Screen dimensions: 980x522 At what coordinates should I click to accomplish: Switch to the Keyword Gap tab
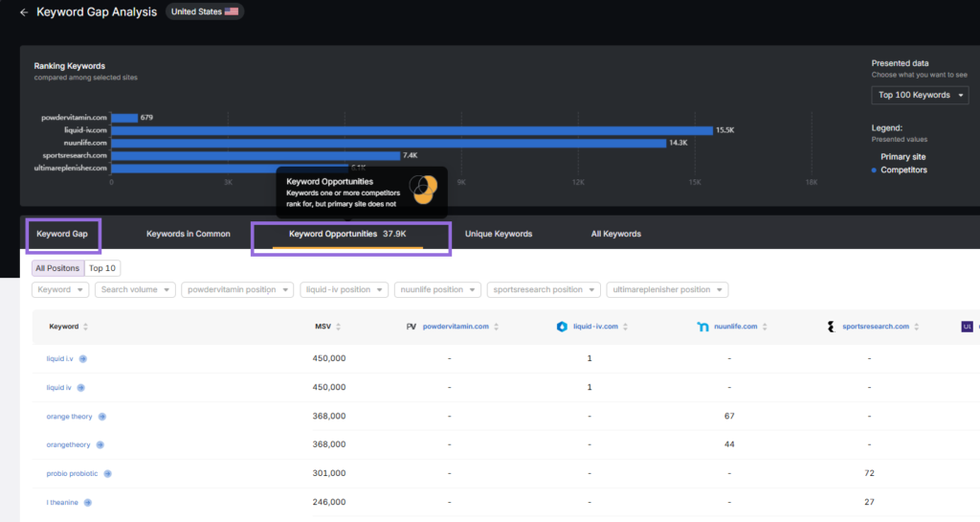[62, 234]
